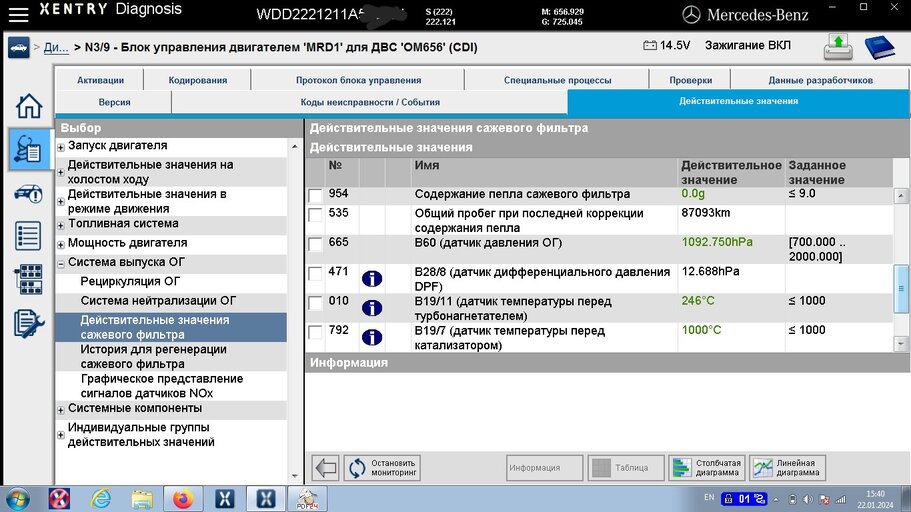Viewport: 911px width, 512px height.
Task: Select Графическое представление сигналов датчиков NOx
Action: point(162,386)
